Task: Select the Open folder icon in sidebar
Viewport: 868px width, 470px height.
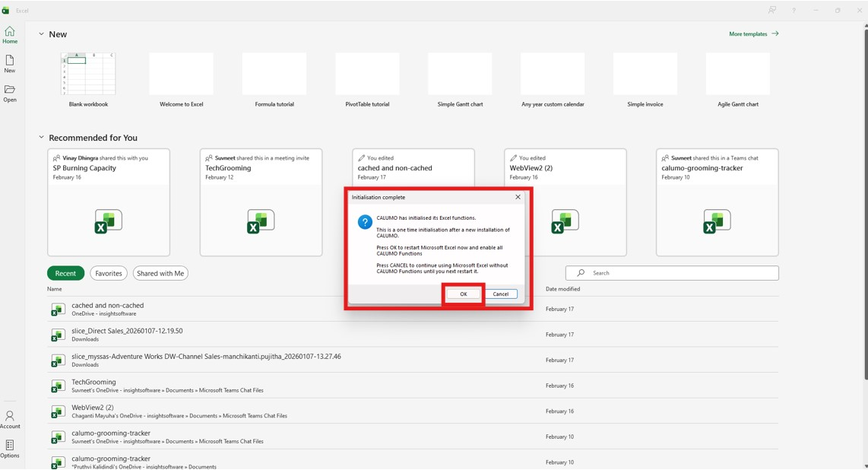Action: pyautogui.click(x=10, y=94)
